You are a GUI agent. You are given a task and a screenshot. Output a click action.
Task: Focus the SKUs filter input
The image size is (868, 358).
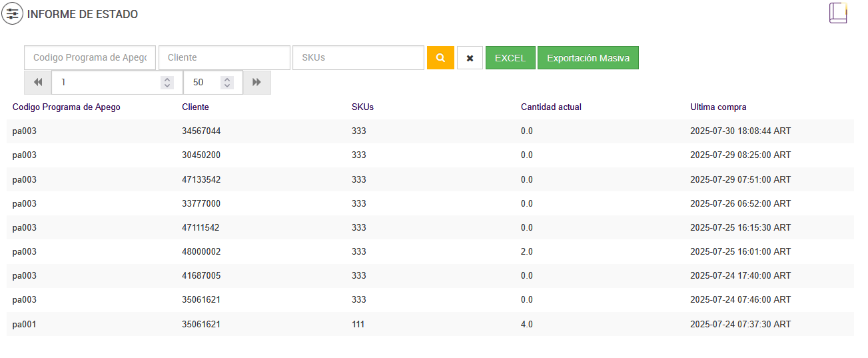(x=358, y=58)
